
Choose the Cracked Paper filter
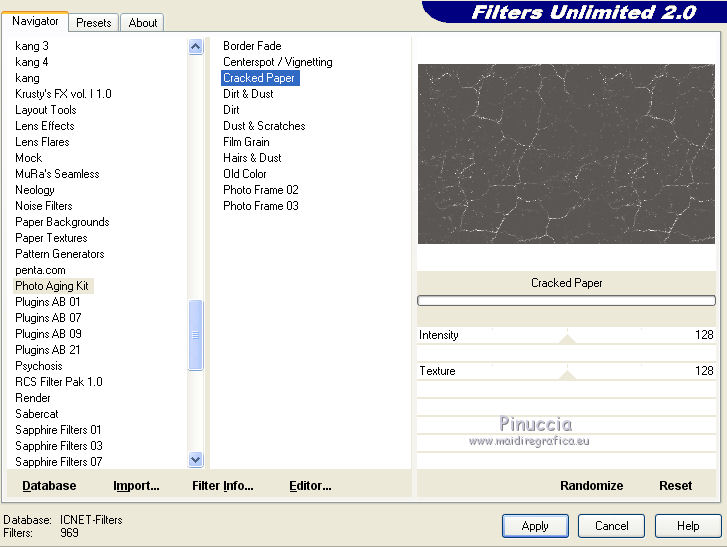point(260,78)
